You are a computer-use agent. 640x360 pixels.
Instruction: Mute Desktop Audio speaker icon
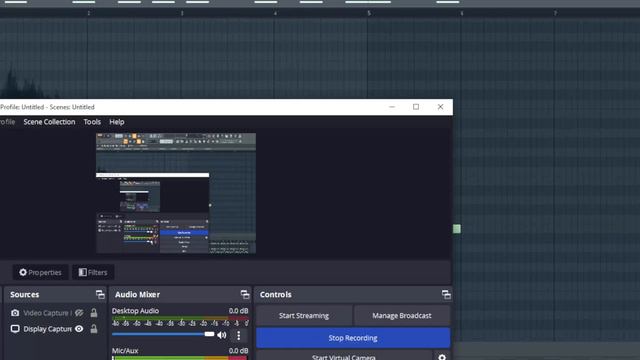pos(222,335)
